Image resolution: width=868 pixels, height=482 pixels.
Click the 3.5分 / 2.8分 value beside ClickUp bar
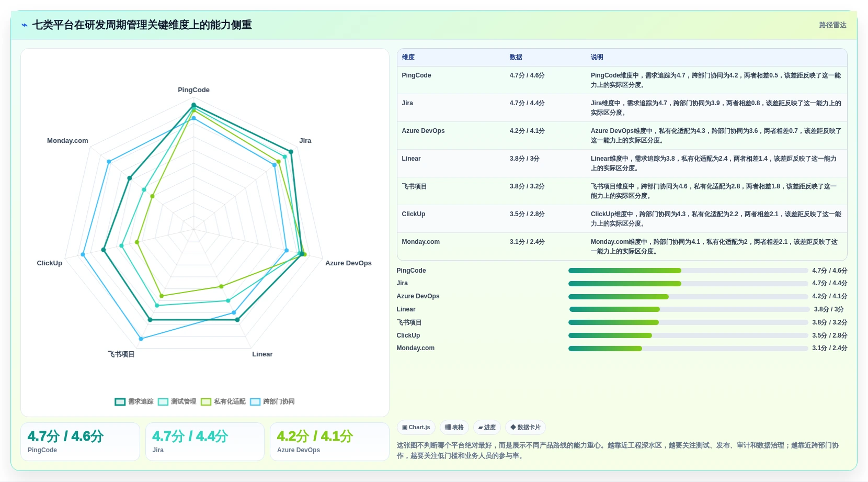pos(830,335)
